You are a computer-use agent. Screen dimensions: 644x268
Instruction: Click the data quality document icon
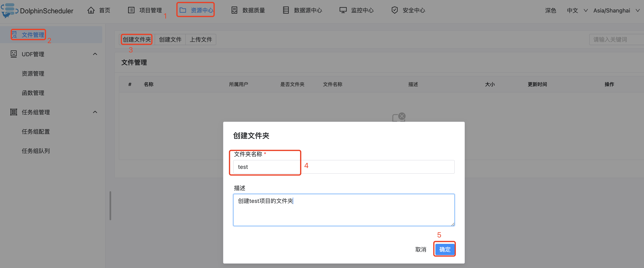tap(234, 10)
